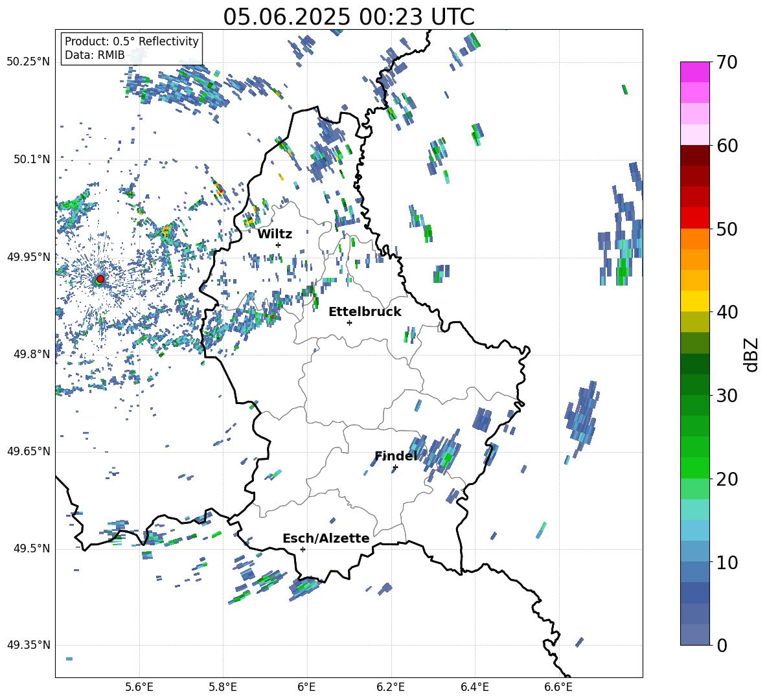Click the 49.65°N latitude label
The height and width of the screenshot is (700, 767).
click(29, 451)
